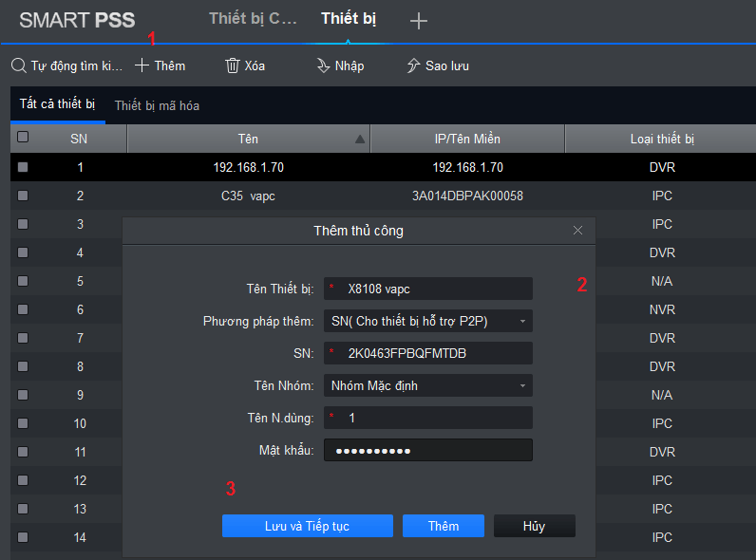
Task: Click the auto search magnifier icon
Action: pyautogui.click(x=18, y=65)
